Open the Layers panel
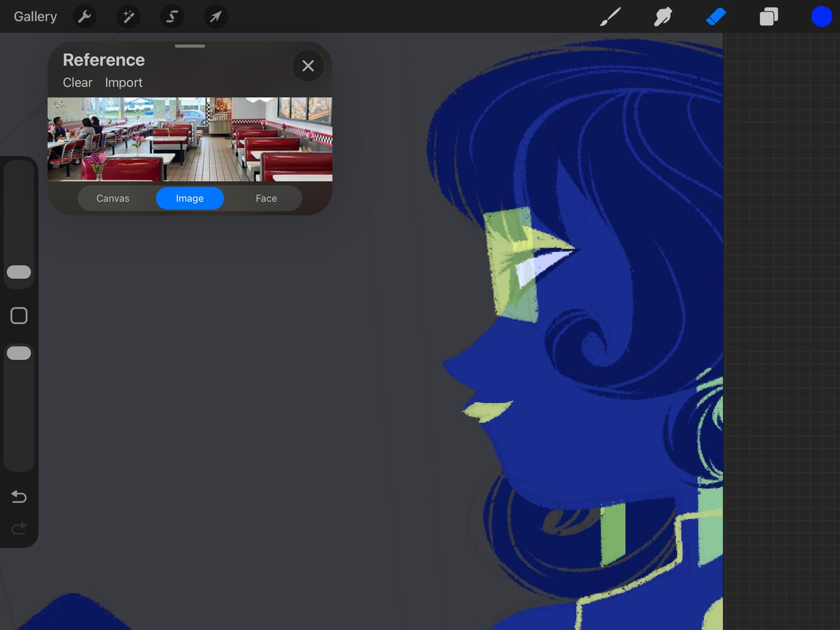840x630 pixels. (x=769, y=17)
